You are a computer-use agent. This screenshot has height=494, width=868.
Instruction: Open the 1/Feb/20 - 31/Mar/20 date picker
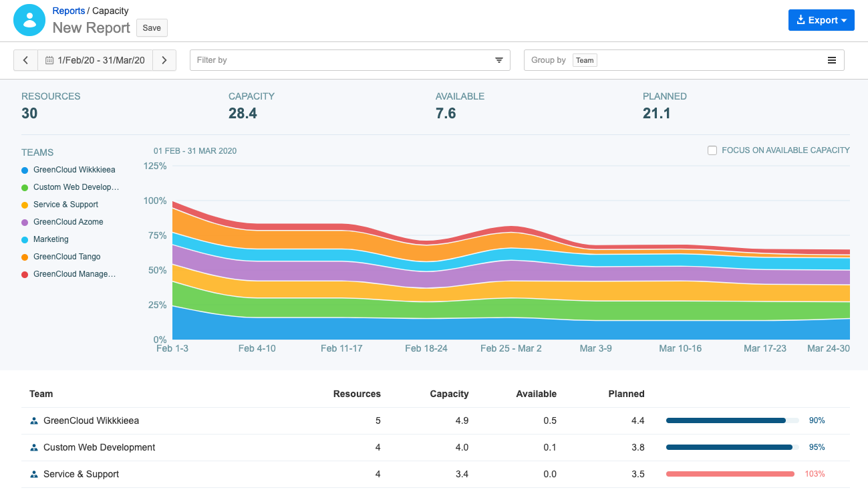pyautogui.click(x=100, y=60)
